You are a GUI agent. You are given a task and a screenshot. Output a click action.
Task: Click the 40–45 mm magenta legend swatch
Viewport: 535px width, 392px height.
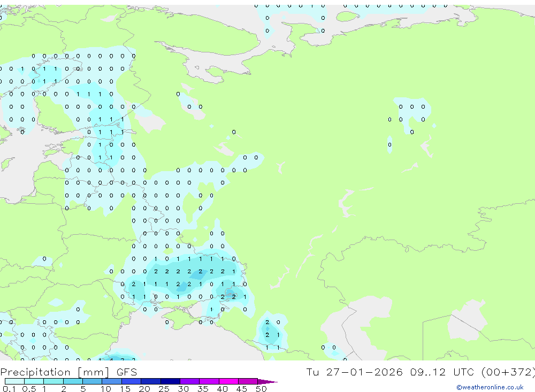228,381
